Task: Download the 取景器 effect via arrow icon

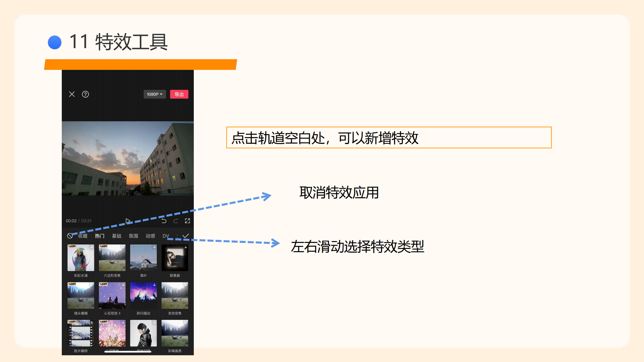Action: pyautogui.click(x=186, y=247)
